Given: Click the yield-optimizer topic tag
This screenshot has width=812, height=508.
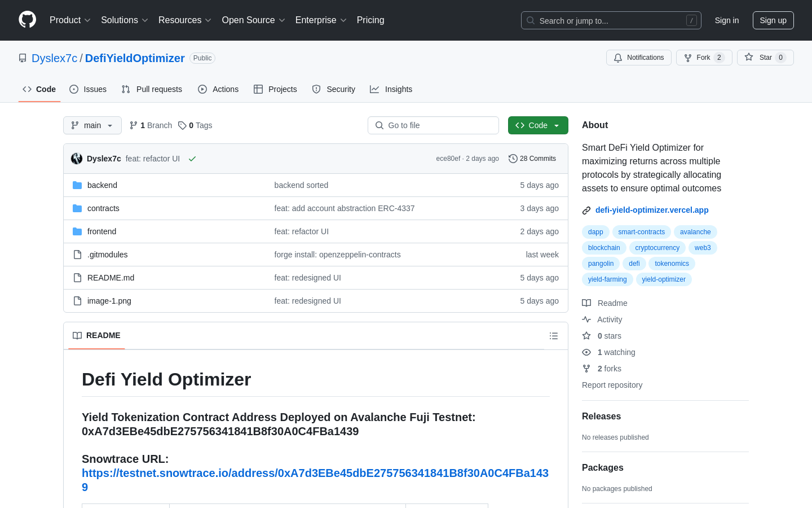Looking at the screenshot, I should 664,279.
